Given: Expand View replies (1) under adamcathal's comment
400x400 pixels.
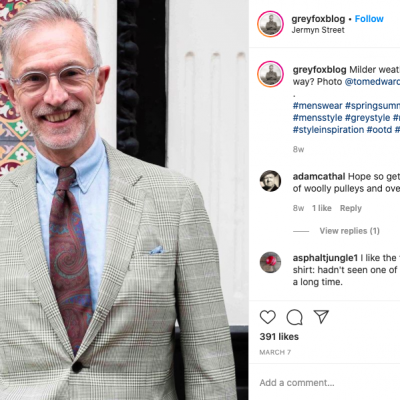Looking at the screenshot, I should [349, 231].
